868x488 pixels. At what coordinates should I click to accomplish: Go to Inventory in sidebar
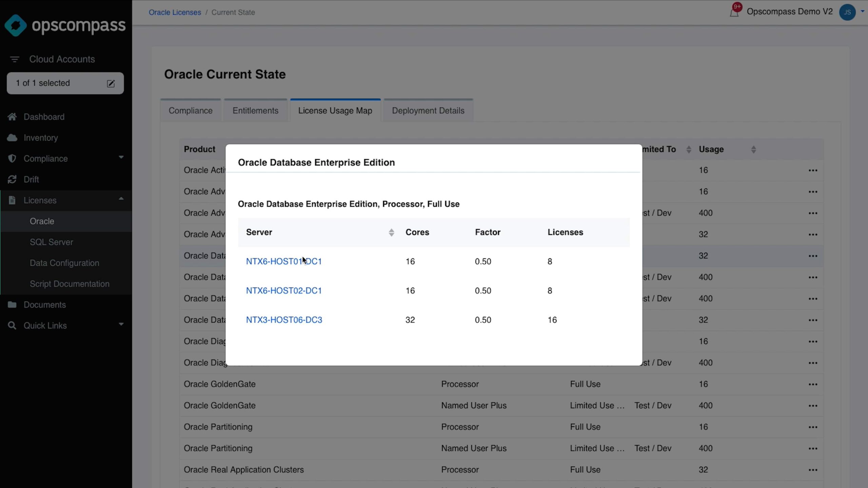[41, 138]
